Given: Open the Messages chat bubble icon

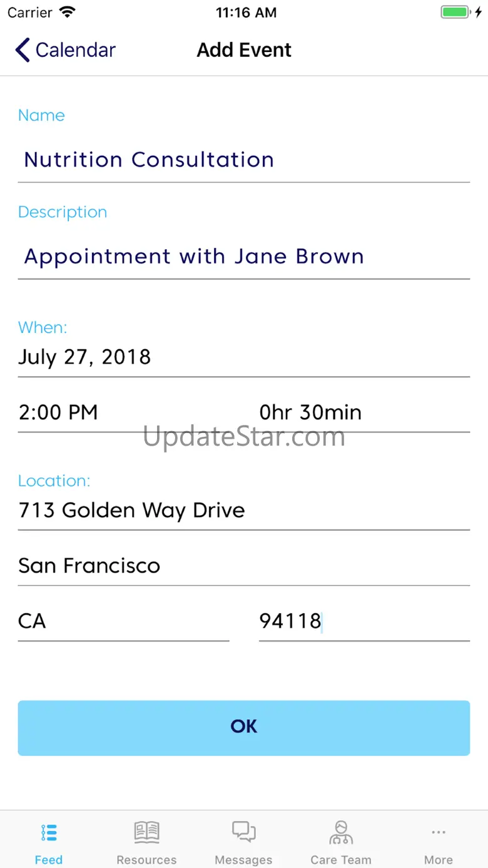Looking at the screenshot, I should pos(243,833).
